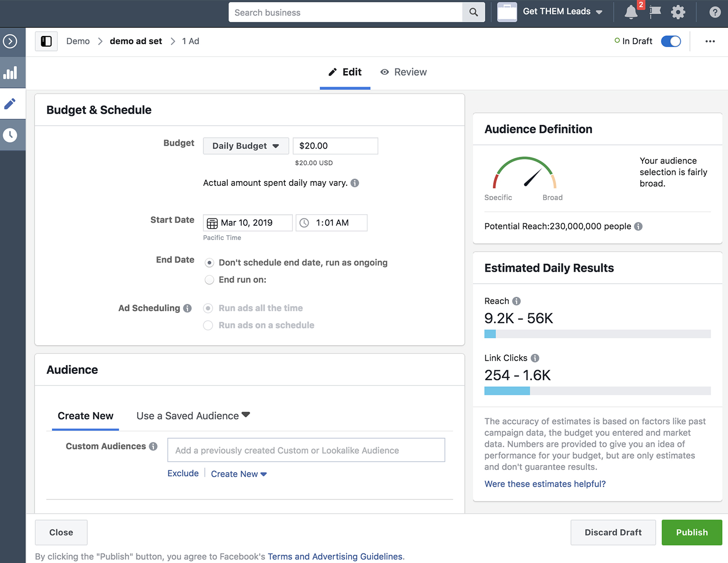
Task: Select the End run on radio button
Action: coord(209,280)
